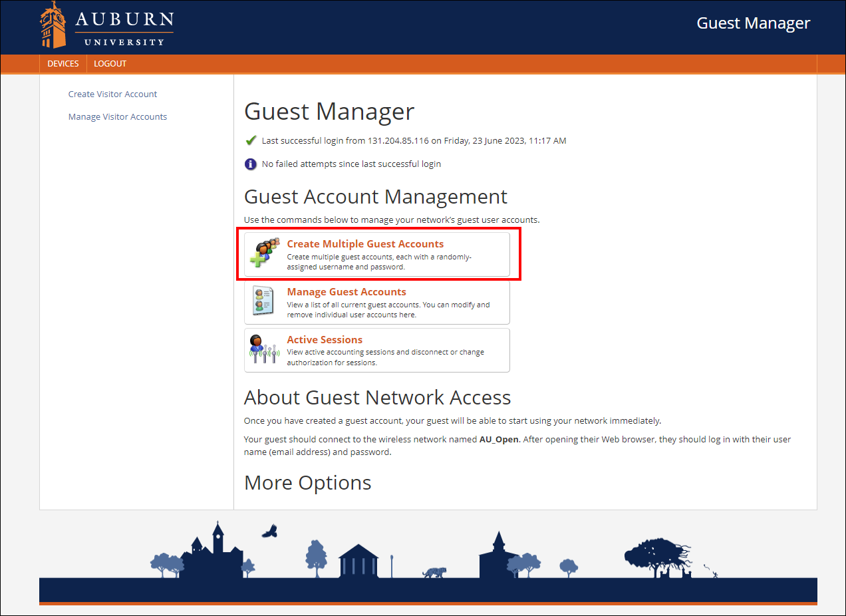Viewport: 846px width, 616px height.
Task: Click the Create Multiple Guest Accounts icon
Action: coord(264,253)
